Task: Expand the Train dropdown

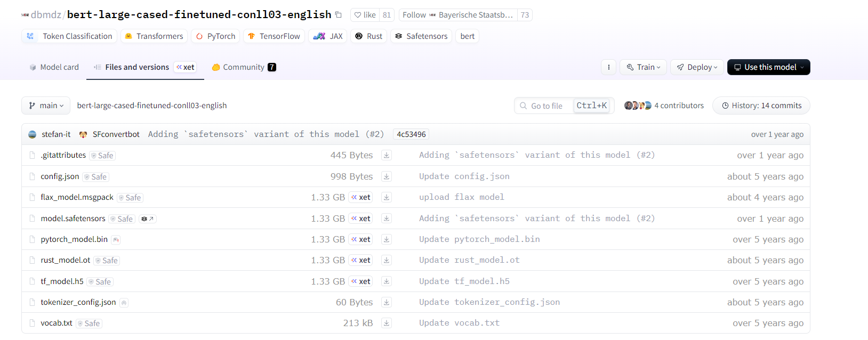Action: (x=643, y=67)
